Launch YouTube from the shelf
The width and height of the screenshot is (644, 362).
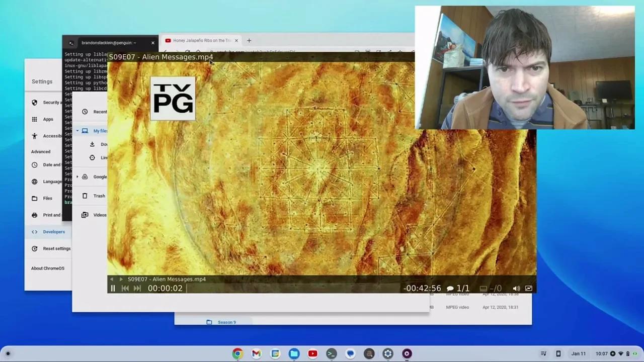(312, 353)
